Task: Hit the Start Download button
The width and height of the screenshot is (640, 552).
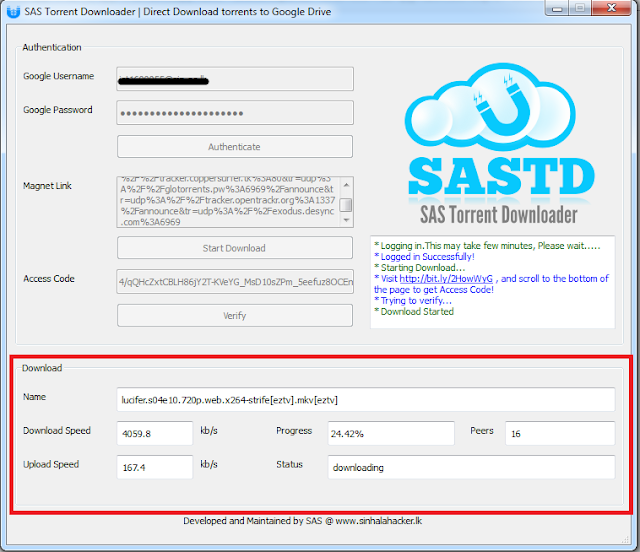Action: point(235,248)
